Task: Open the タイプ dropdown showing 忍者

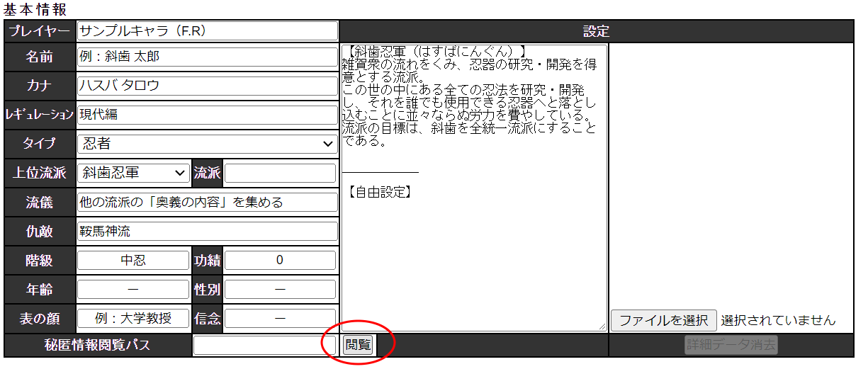Action: tap(207, 144)
